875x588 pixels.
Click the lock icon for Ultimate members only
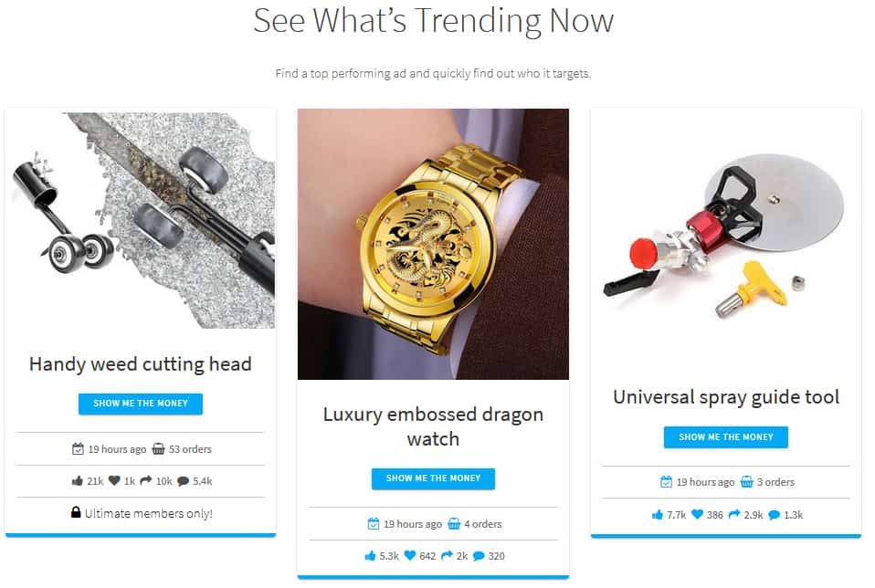[76, 512]
